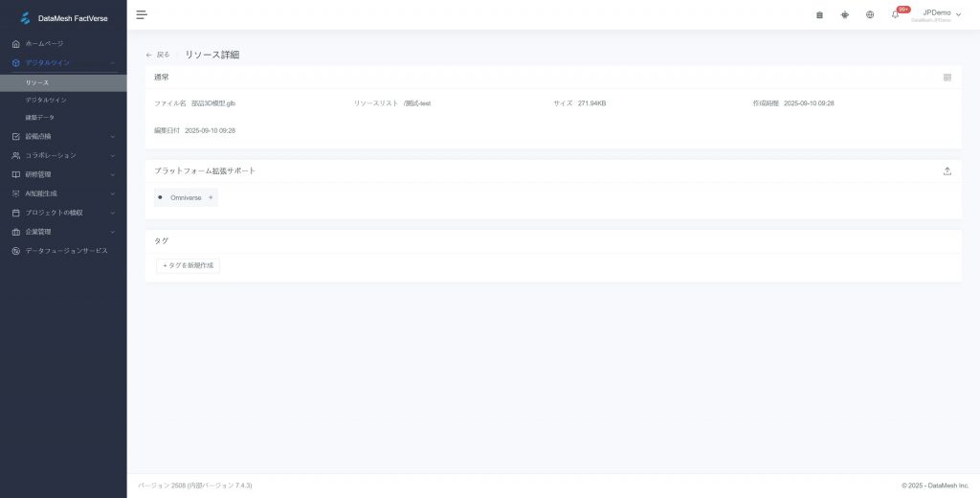Select リソース in the sidebar submenu
The image size is (980, 498).
point(38,83)
